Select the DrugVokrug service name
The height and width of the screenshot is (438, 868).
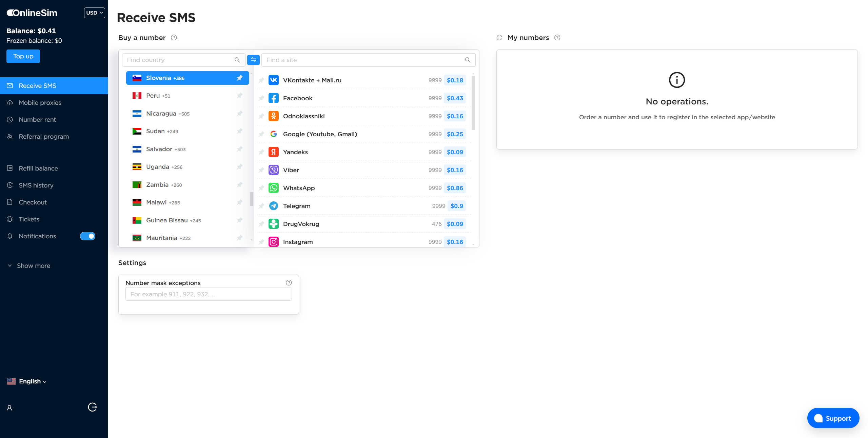pos(301,224)
